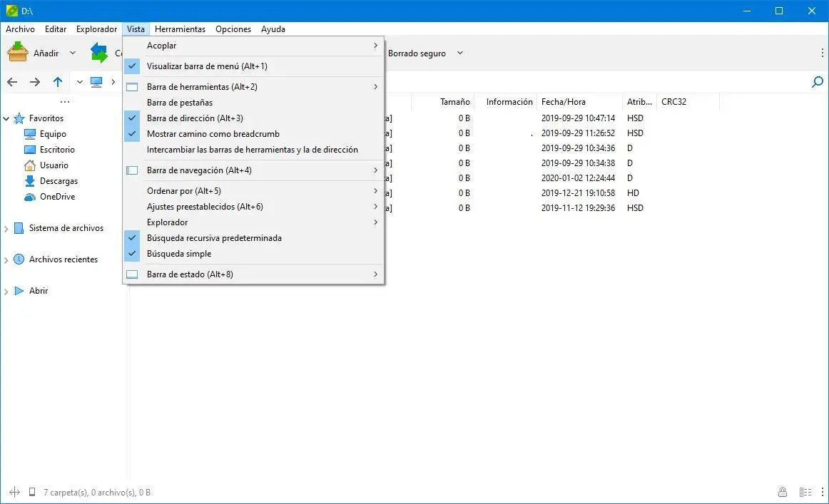Toggle Visualizar barra de menú option
This screenshot has width=829, height=504.
(253, 66)
